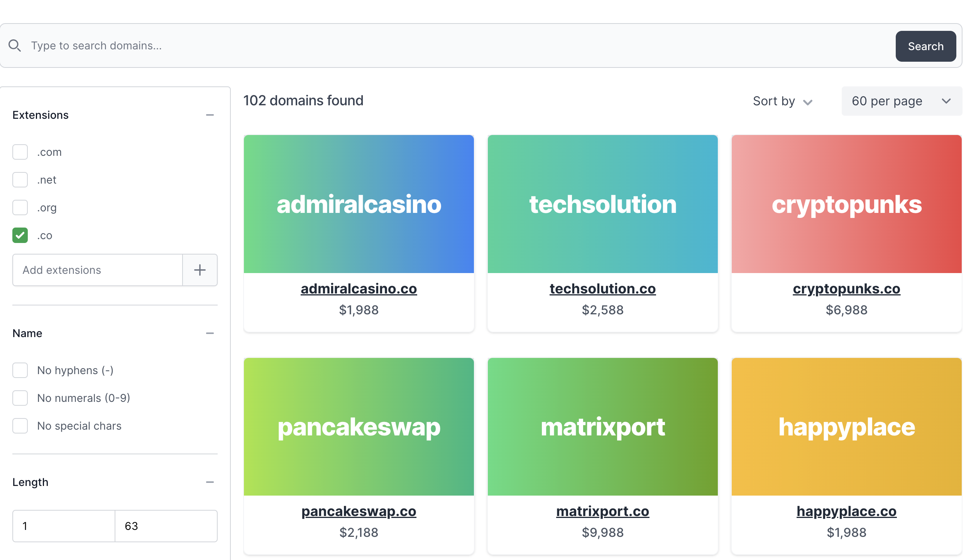Enable the No hyphens (-) option
Image resolution: width=971 pixels, height=560 pixels.
[20, 370]
